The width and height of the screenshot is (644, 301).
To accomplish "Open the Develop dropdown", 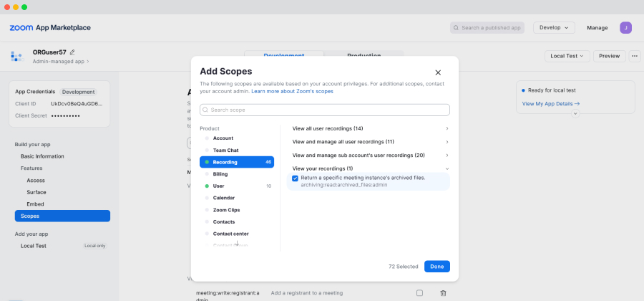I will pos(554,27).
